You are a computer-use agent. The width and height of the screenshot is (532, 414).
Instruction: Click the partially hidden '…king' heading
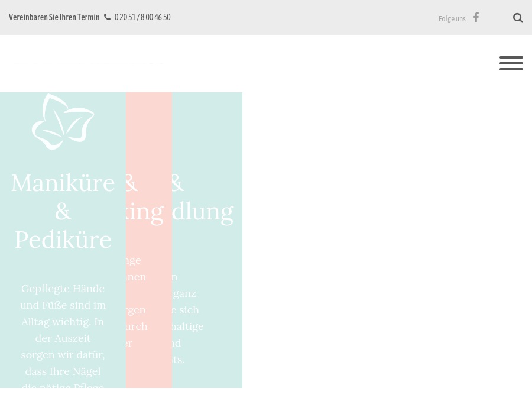[x=145, y=211]
